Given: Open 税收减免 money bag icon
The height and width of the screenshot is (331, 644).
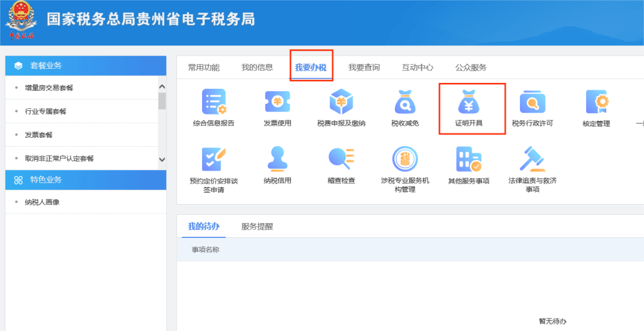Looking at the screenshot, I should pos(405,101).
